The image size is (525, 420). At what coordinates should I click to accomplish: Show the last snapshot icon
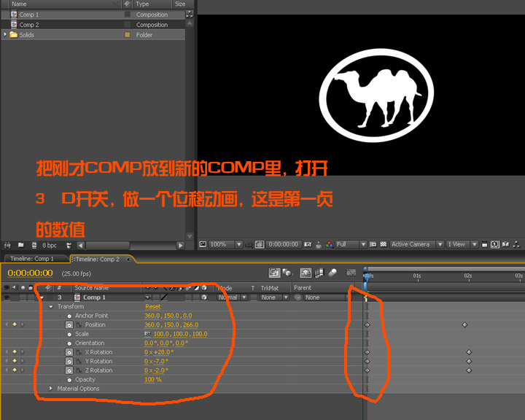pyautogui.click(x=319, y=245)
